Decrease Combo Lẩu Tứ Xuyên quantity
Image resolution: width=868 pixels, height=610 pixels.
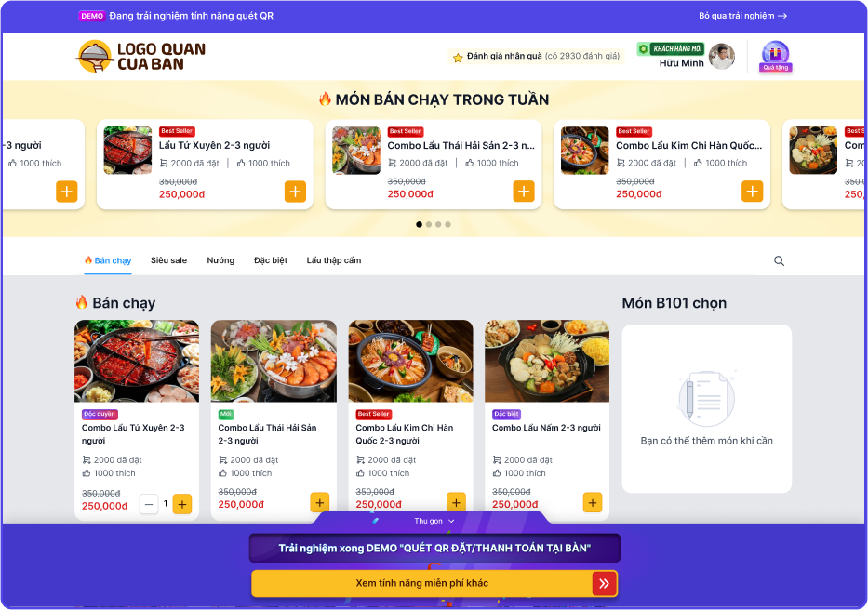click(148, 504)
